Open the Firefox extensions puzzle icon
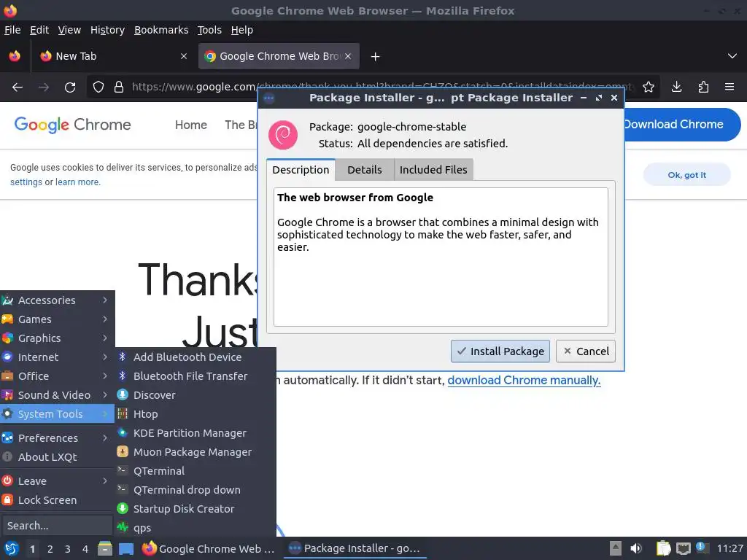The image size is (747, 560). click(703, 87)
